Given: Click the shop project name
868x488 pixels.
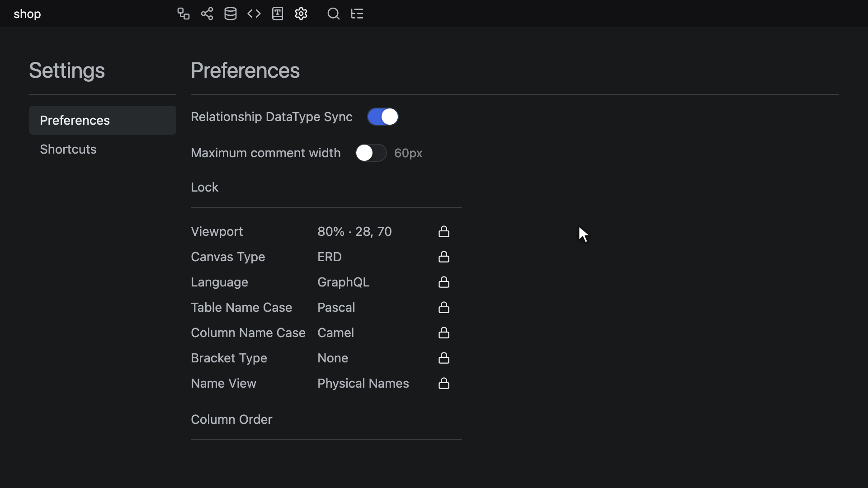Looking at the screenshot, I should 27,14.
